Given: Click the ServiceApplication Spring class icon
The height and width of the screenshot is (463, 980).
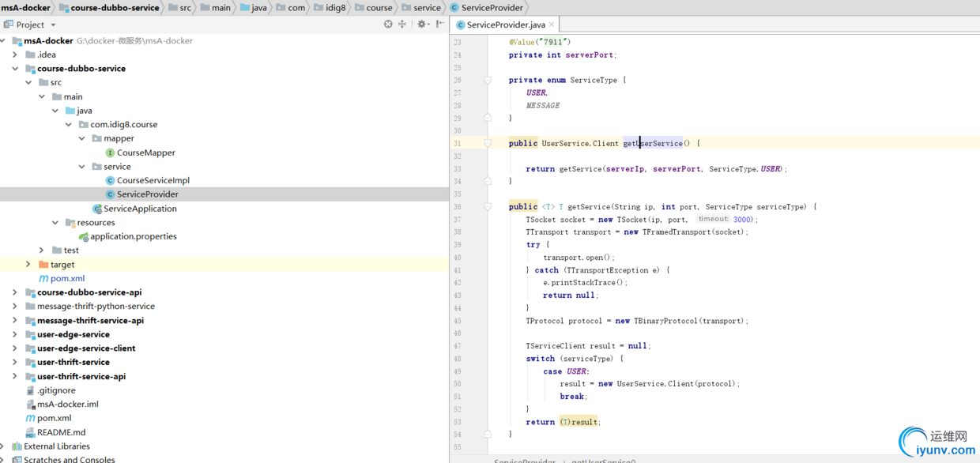Looking at the screenshot, I should [97, 209].
